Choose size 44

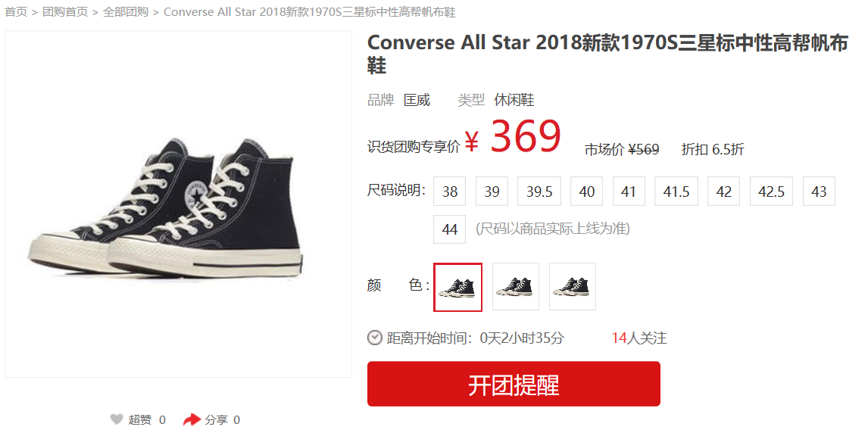449,229
